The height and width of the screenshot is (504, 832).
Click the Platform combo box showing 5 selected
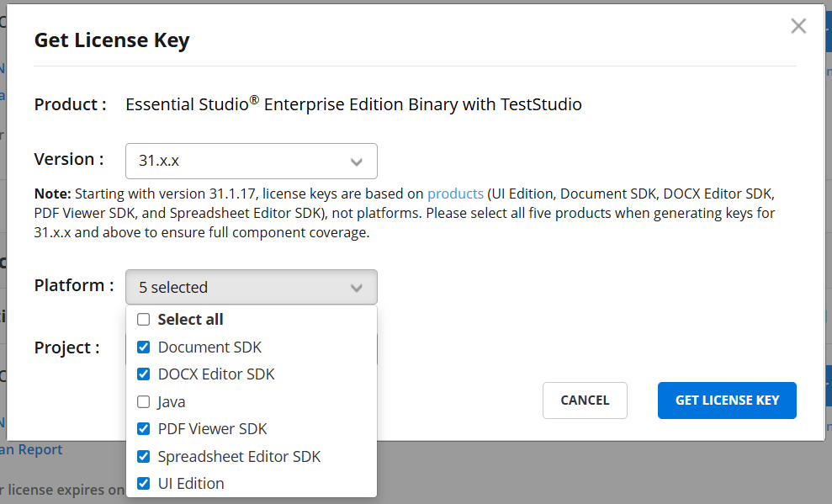(x=251, y=287)
